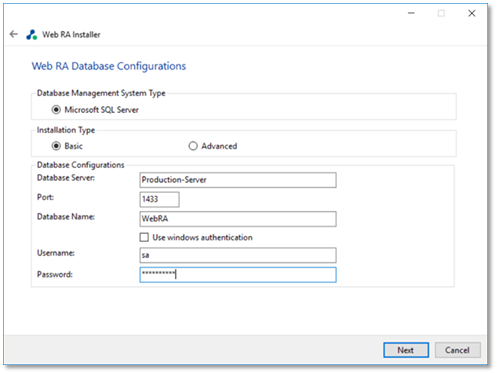
Task: Click the Database Server input field
Action: coord(238,180)
